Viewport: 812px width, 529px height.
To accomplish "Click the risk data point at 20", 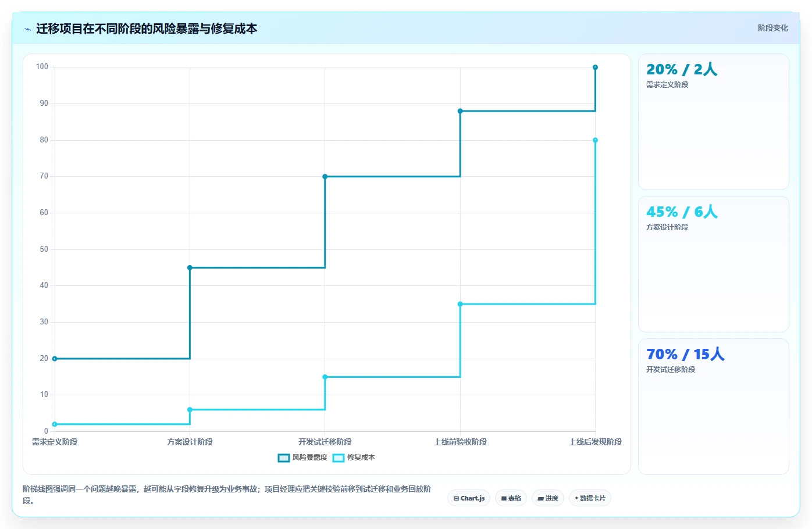I will coord(55,359).
